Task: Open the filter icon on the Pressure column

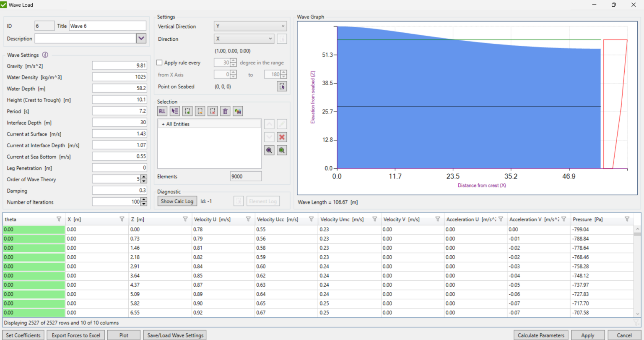Action: 628,219
